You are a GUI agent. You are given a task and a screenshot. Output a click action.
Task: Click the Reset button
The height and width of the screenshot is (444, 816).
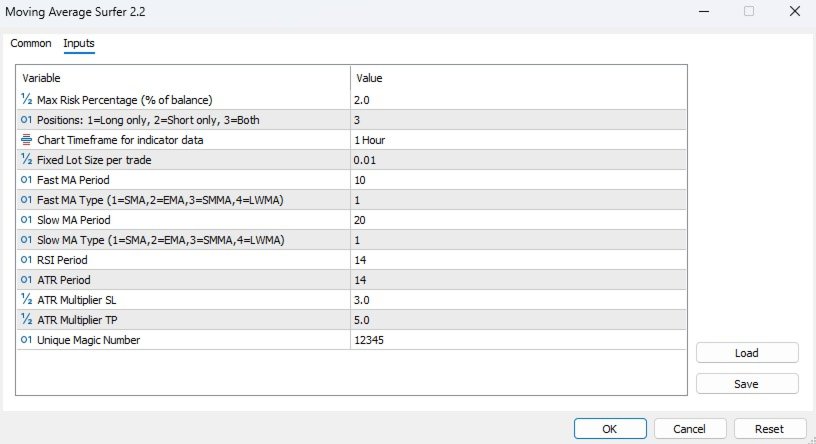pos(769,428)
